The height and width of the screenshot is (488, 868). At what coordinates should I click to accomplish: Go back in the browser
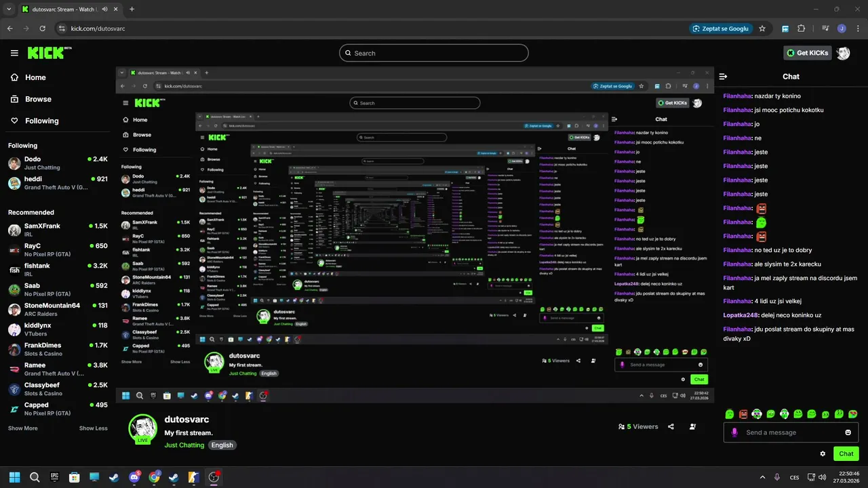[x=9, y=28]
